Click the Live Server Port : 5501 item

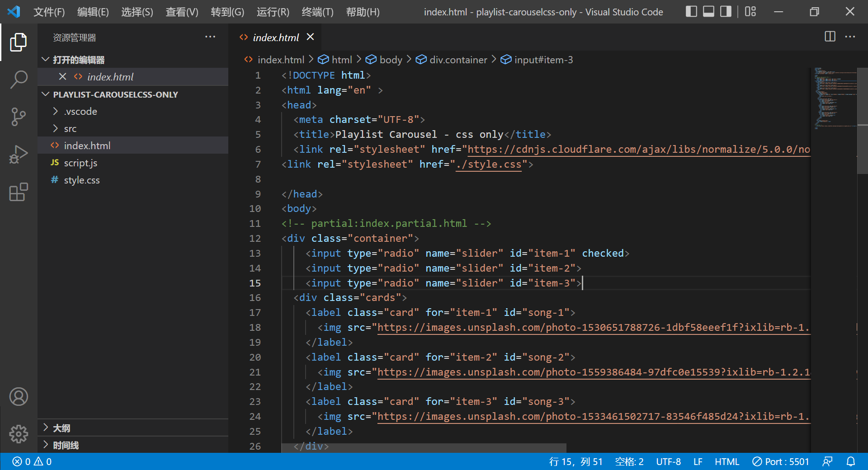tap(781, 461)
